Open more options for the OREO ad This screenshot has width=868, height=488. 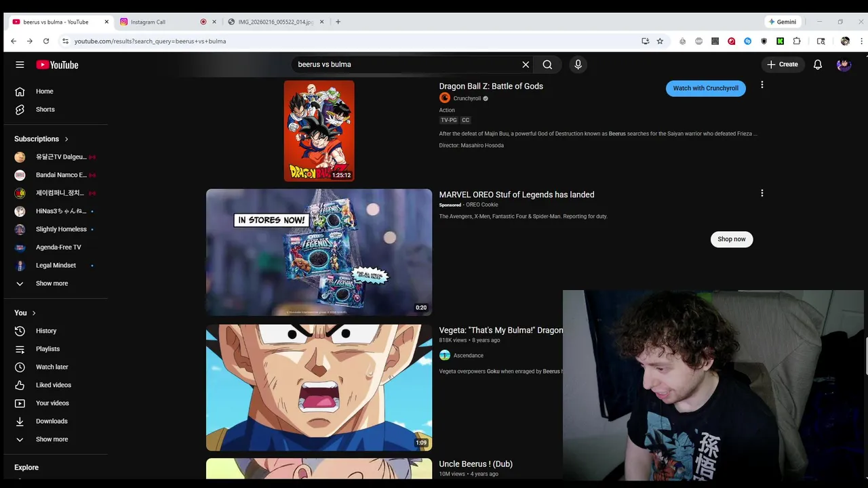click(x=762, y=193)
